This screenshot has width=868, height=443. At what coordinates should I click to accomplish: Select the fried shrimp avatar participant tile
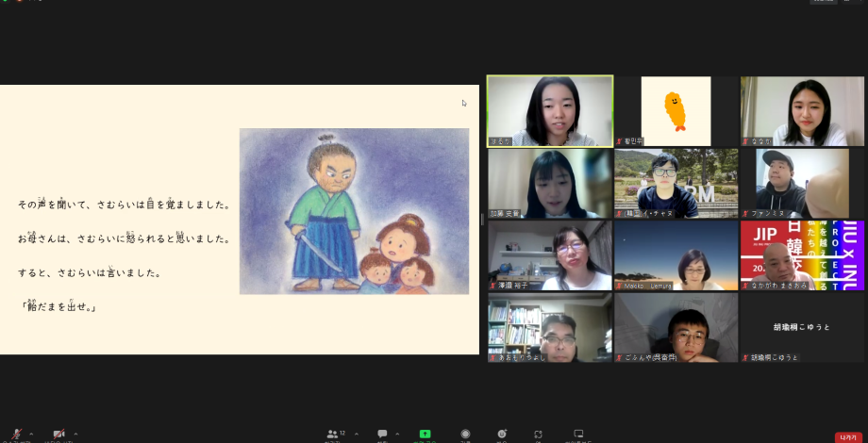click(676, 111)
